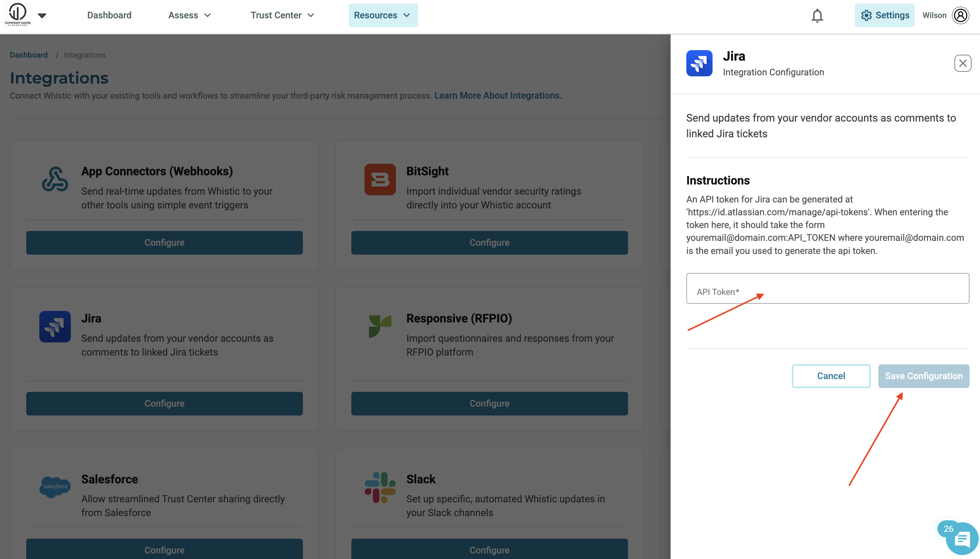
Task: Click the App Connectors (Webhooks) title
Action: click(157, 171)
